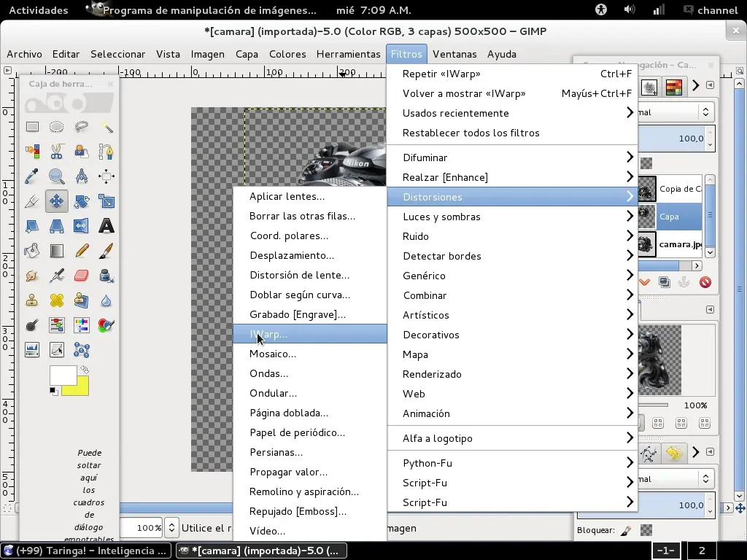
Task: Choose IWarp… in Distorsiones submenu
Action: point(309,334)
